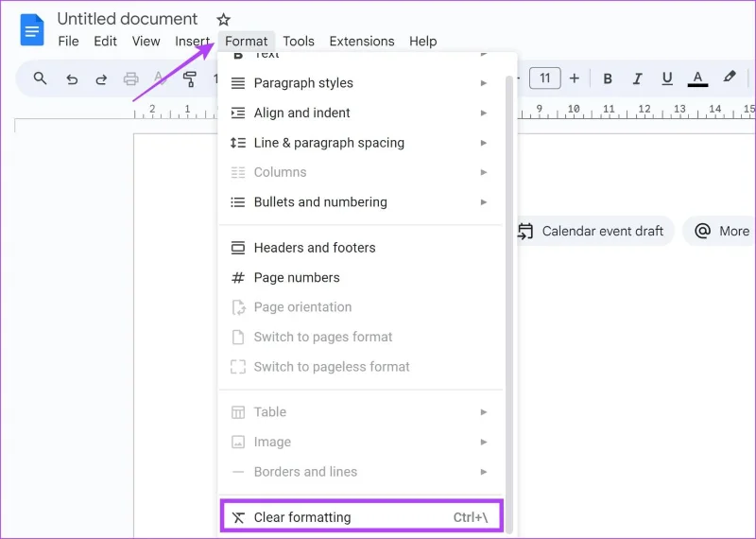Click the Align and indent icon
This screenshot has width=756, height=539.
pyautogui.click(x=238, y=113)
